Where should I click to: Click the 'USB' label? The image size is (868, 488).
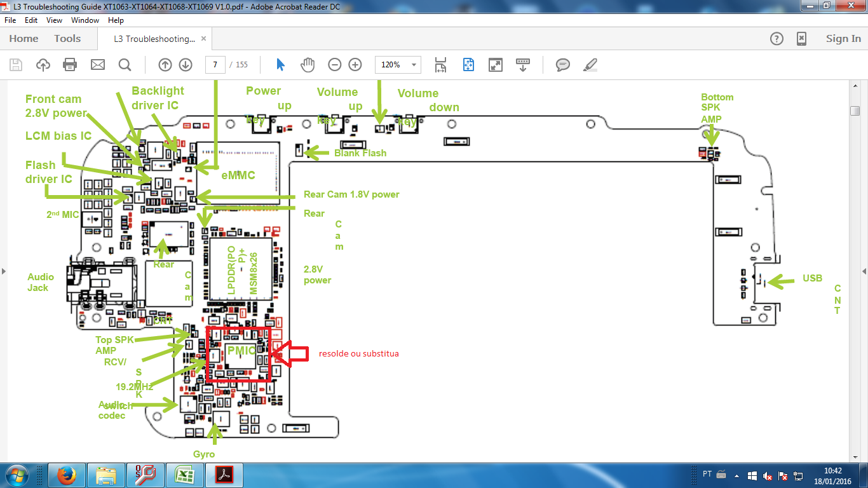812,278
